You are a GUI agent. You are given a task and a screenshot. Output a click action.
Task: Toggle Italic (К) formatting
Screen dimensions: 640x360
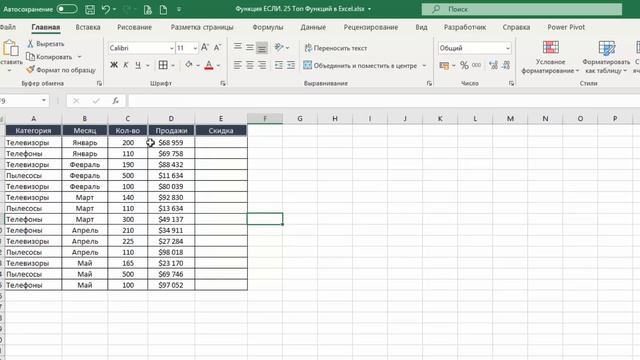[126, 65]
